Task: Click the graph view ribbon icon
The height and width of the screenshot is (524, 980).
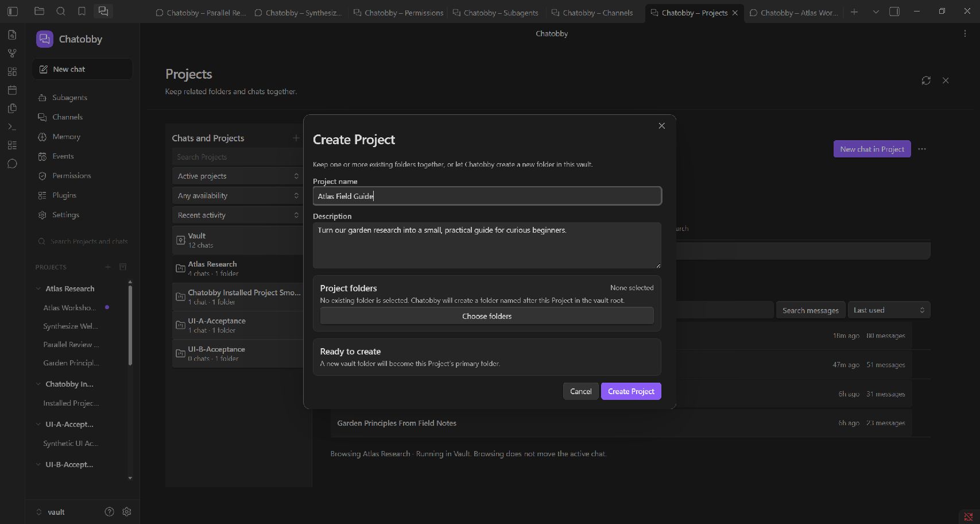Action: 12,53
